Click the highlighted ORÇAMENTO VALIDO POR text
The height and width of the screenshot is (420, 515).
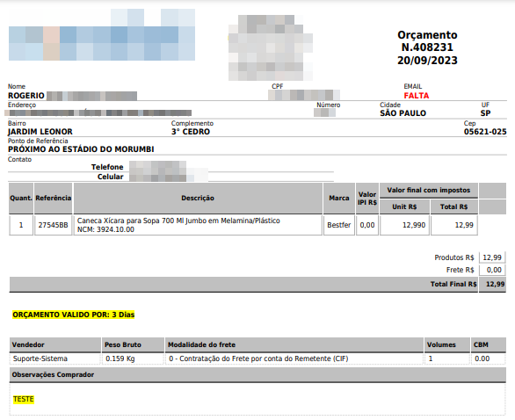[74, 315]
